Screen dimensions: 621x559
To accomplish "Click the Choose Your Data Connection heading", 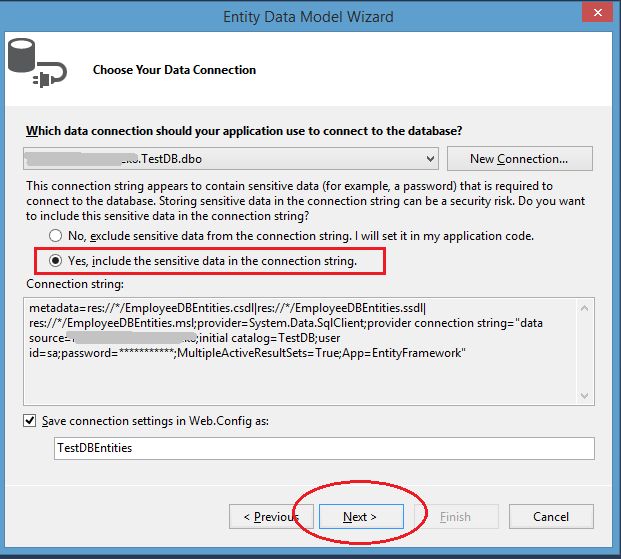I will click(x=174, y=70).
